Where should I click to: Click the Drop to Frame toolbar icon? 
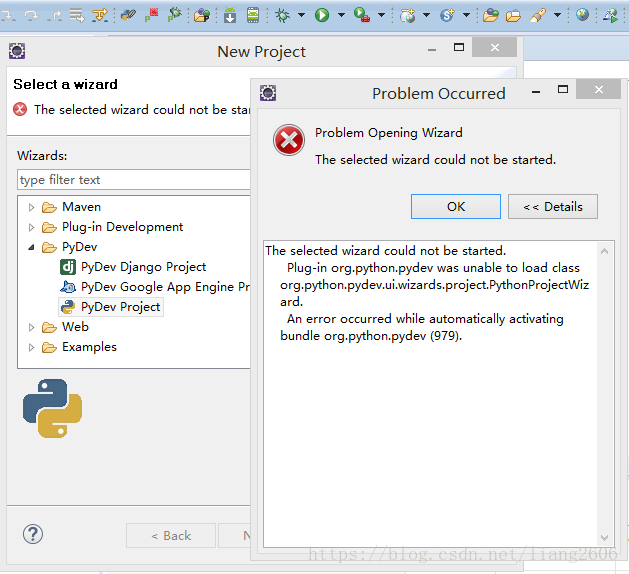pyautogui.click(x=77, y=16)
